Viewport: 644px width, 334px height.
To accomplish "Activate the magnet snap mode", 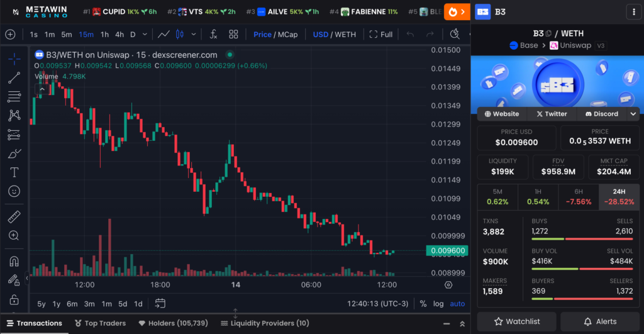I will coord(14,261).
